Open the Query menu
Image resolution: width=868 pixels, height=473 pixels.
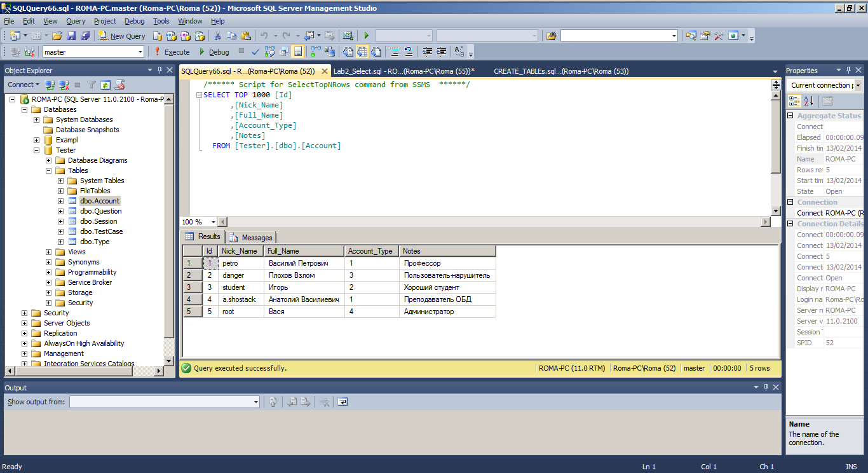tap(76, 21)
